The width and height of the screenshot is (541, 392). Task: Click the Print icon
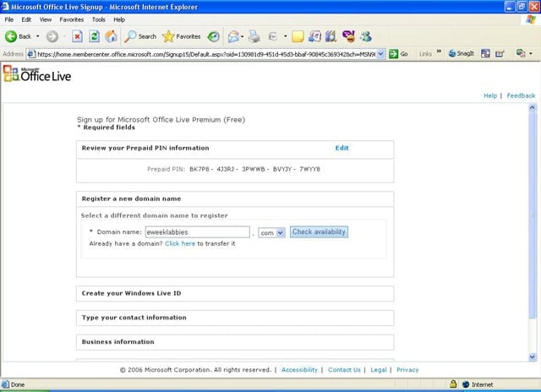click(254, 36)
